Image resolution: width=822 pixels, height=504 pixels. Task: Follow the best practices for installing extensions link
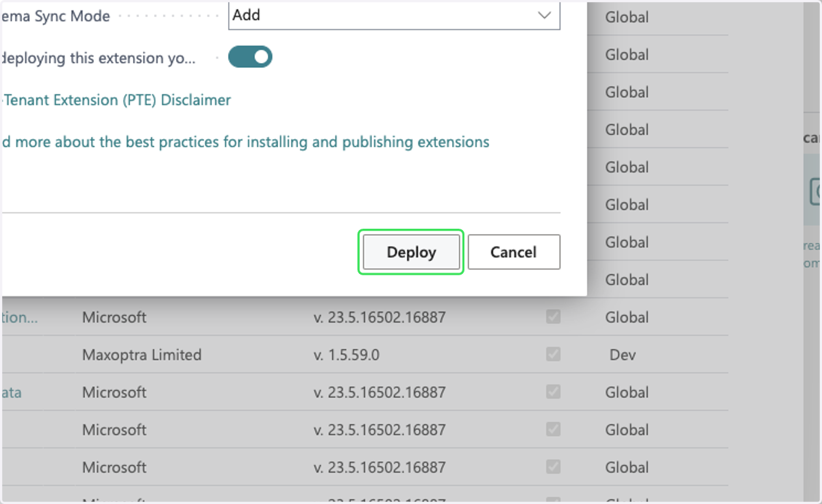coord(246,142)
